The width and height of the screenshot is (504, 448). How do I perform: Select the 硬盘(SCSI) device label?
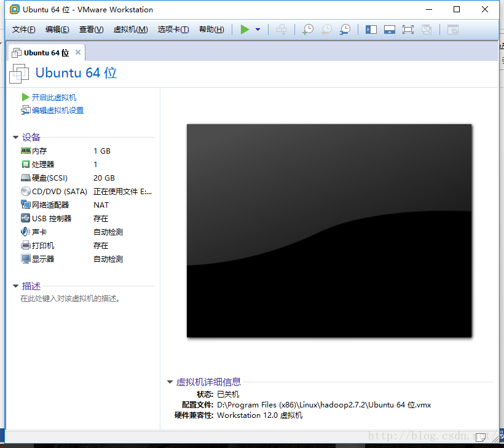pyautogui.click(x=50, y=178)
